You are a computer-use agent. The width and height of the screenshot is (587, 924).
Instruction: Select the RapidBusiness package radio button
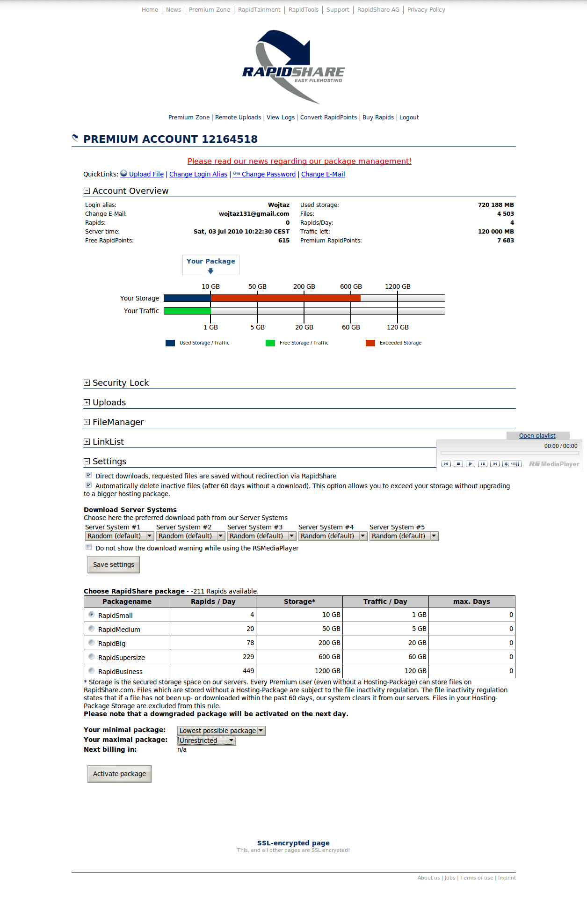tap(91, 671)
